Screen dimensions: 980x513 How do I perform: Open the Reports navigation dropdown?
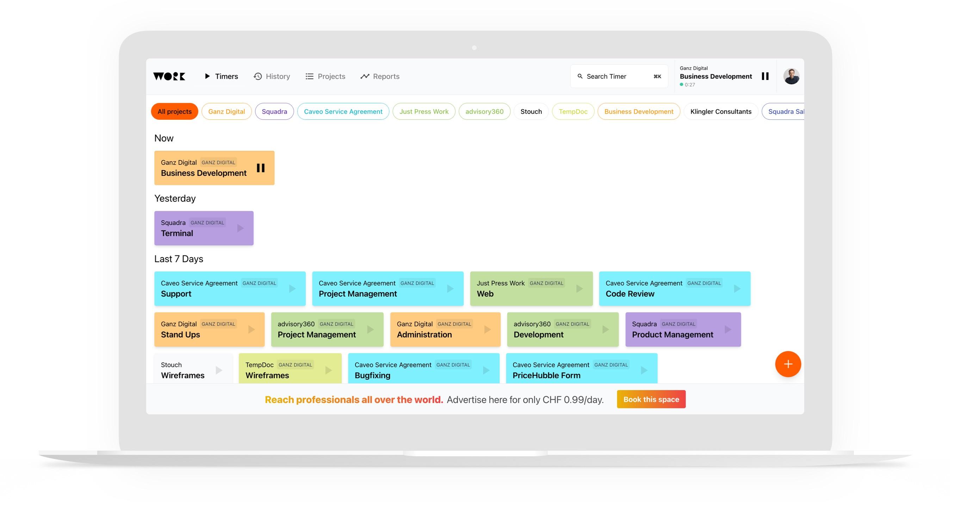pos(380,76)
